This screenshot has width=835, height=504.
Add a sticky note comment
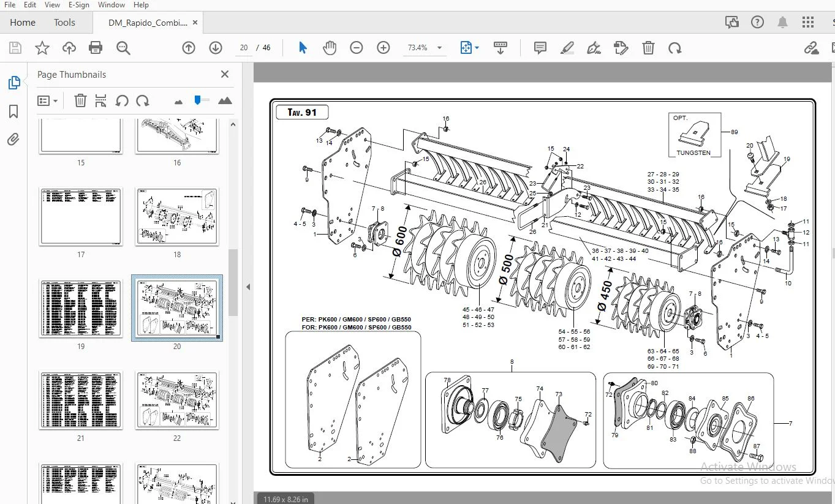(x=540, y=48)
